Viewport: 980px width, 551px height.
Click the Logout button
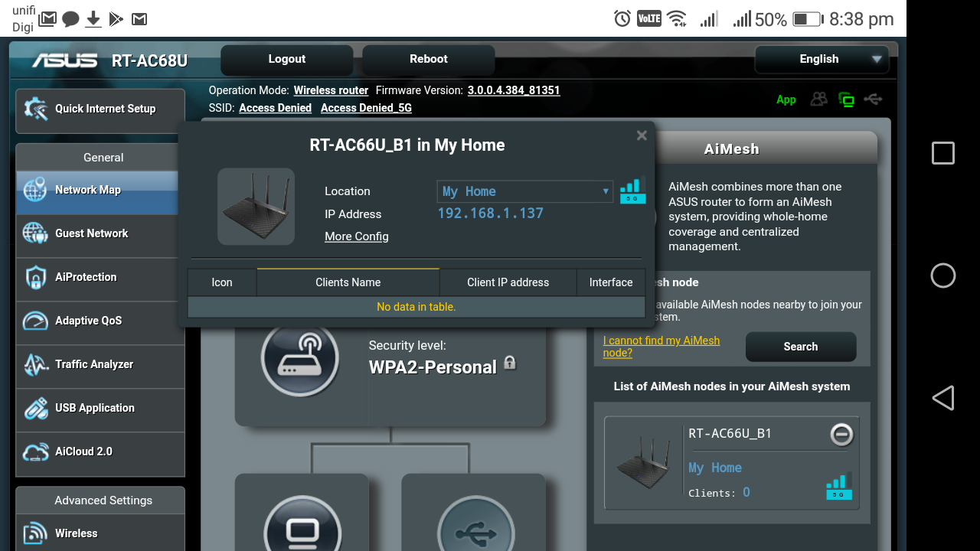tap(287, 60)
